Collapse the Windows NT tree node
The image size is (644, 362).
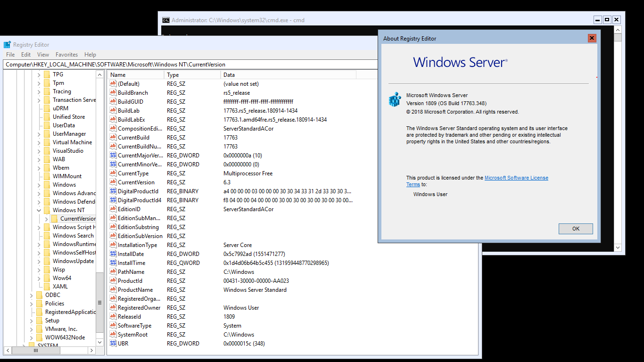click(x=39, y=210)
